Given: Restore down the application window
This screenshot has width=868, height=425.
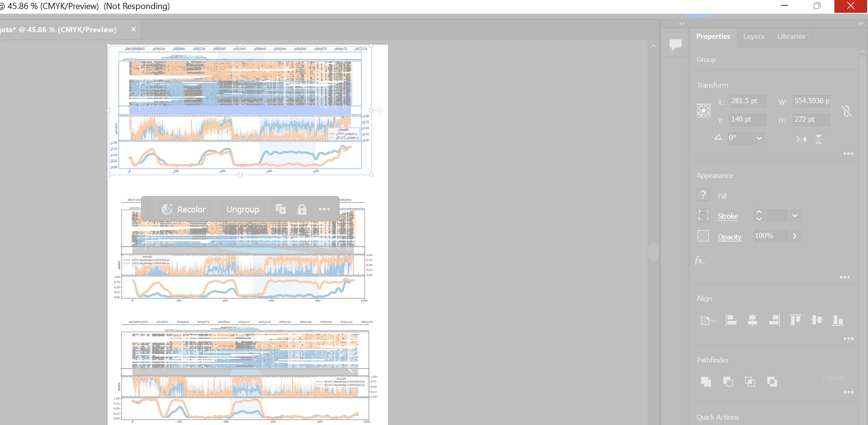Looking at the screenshot, I should (x=817, y=6).
